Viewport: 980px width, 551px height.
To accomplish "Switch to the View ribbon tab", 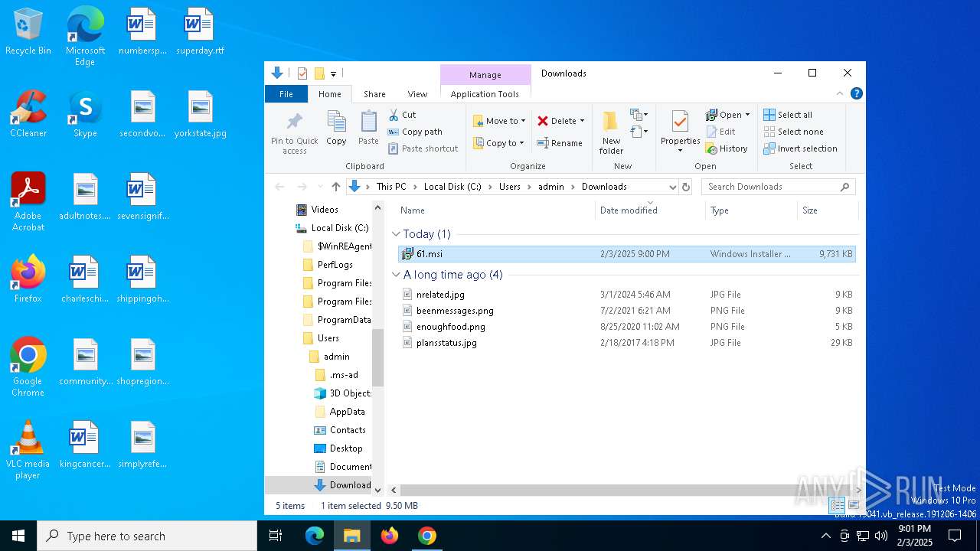I will point(417,94).
